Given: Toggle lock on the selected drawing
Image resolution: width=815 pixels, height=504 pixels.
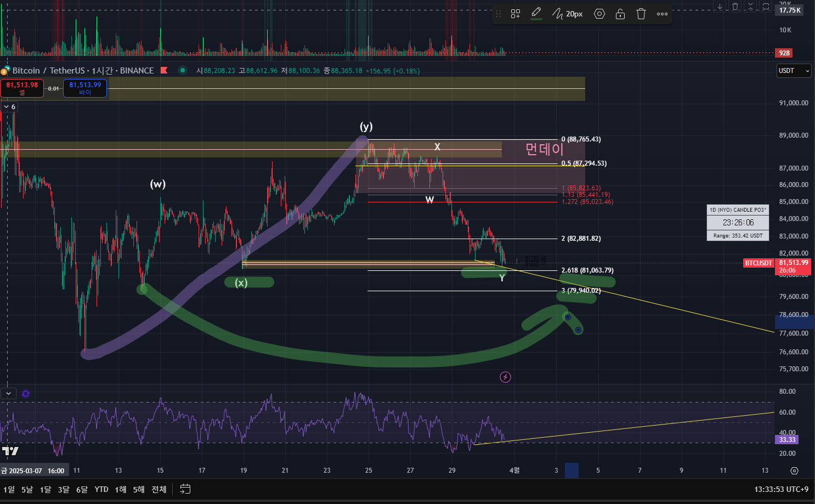Looking at the screenshot, I should (x=620, y=14).
